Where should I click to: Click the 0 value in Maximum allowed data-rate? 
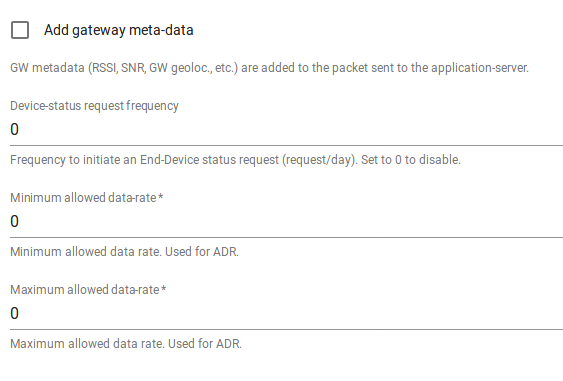(x=14, y=313)
